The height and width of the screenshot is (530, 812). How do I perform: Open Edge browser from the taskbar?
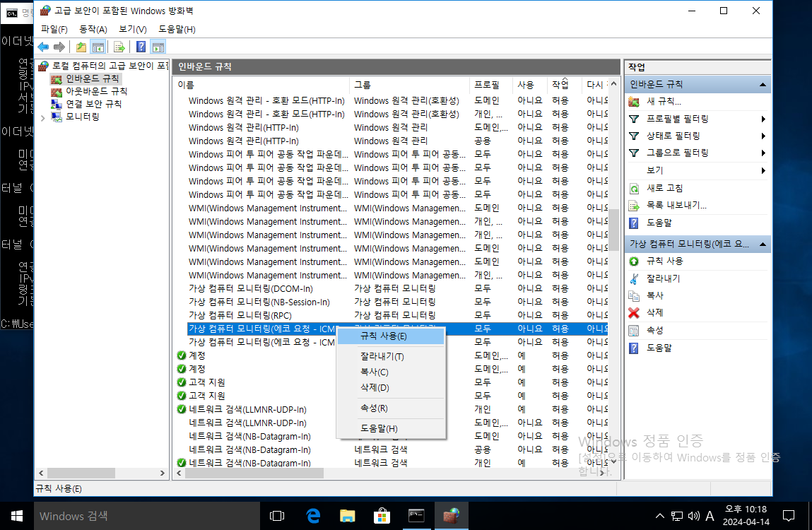(313, 516)
